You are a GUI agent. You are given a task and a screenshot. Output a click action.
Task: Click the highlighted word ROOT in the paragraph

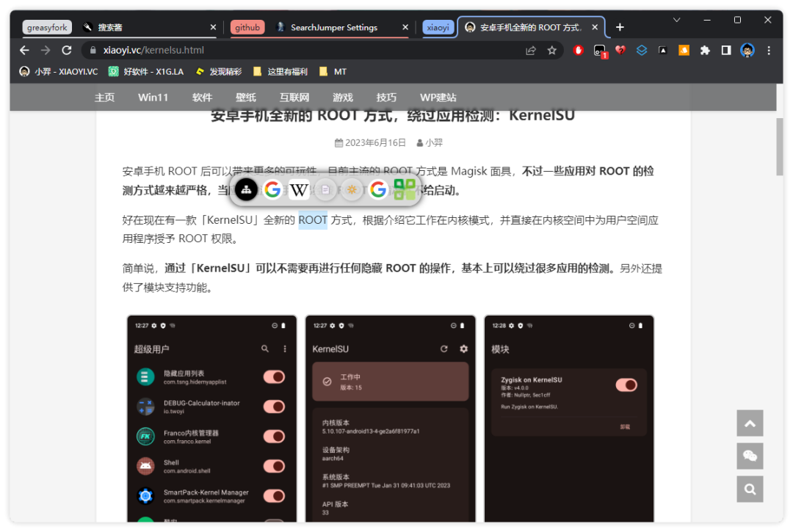click(x=313, y=220)
